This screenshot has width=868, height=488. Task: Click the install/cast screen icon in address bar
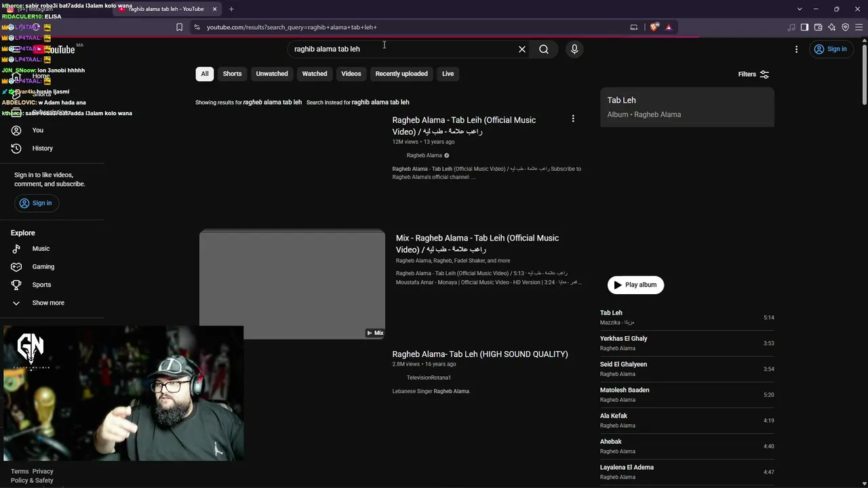634,27
